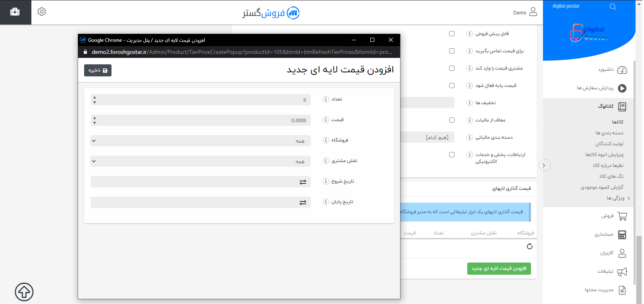
Task: Click the search magnifier in sidebar
Action: click(613, 7)
